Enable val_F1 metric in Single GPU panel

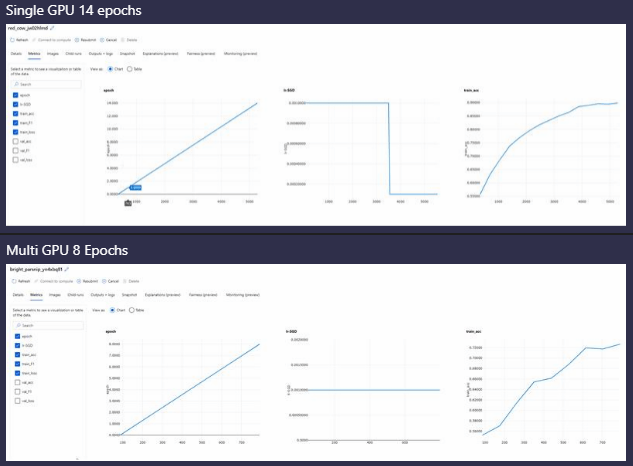click(15, 151)
